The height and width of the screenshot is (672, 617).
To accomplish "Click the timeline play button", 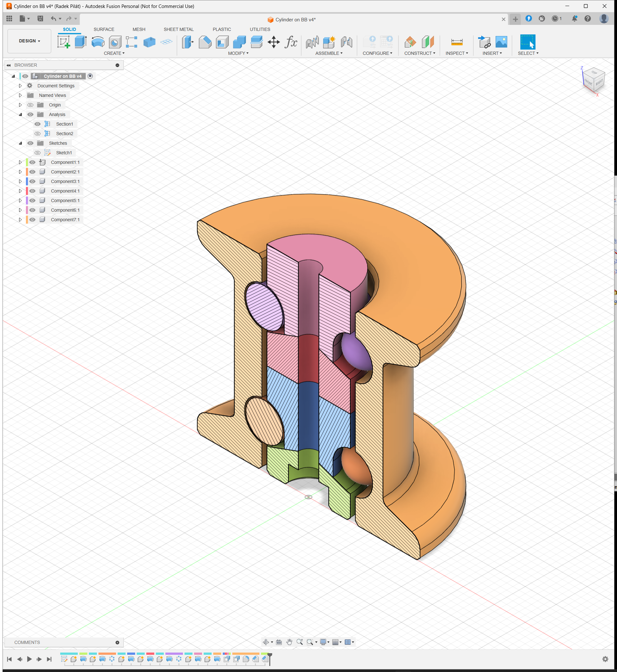I will tap(29, 659).
